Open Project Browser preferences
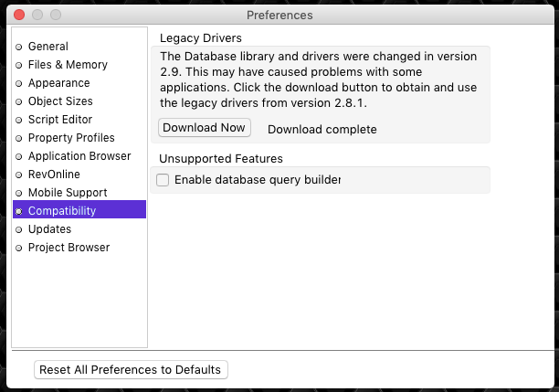The height and width of the screenshot is (392, 559). click(69, 248)
